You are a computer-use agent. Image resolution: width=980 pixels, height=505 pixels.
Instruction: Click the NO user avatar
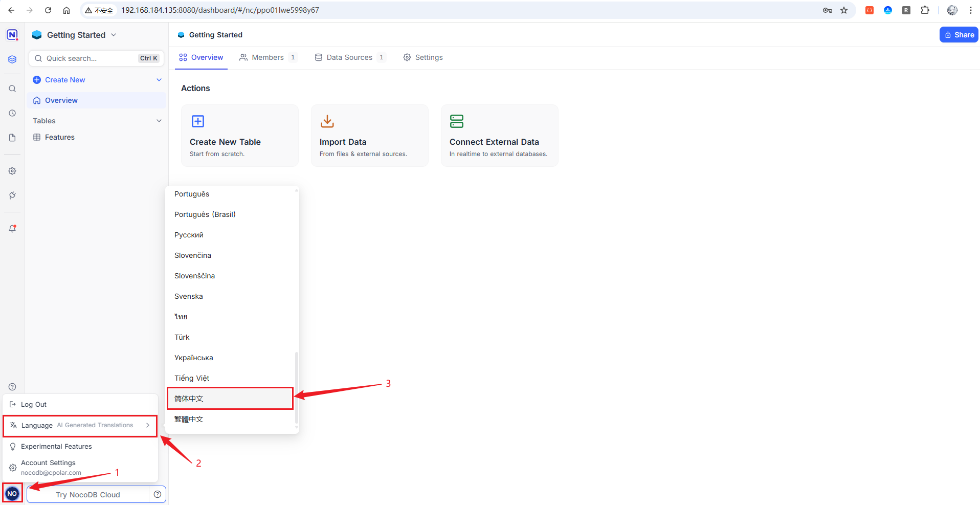pyautogui.click(x=12, y=494)
